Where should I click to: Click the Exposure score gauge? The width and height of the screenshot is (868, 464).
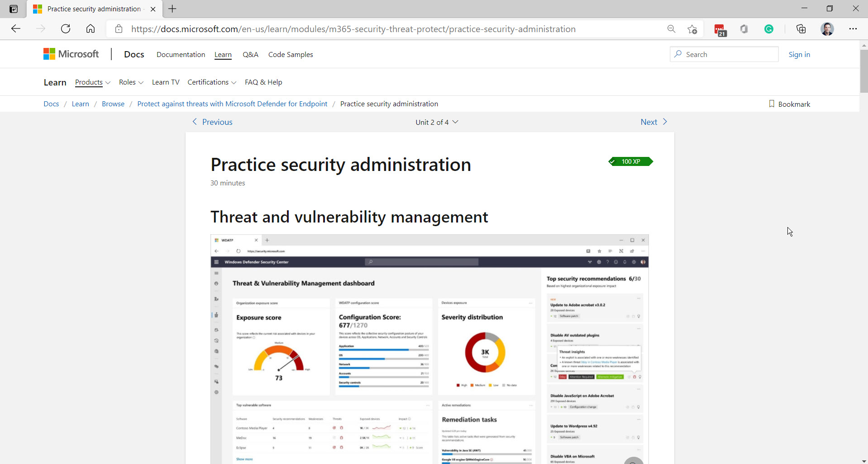279,359
